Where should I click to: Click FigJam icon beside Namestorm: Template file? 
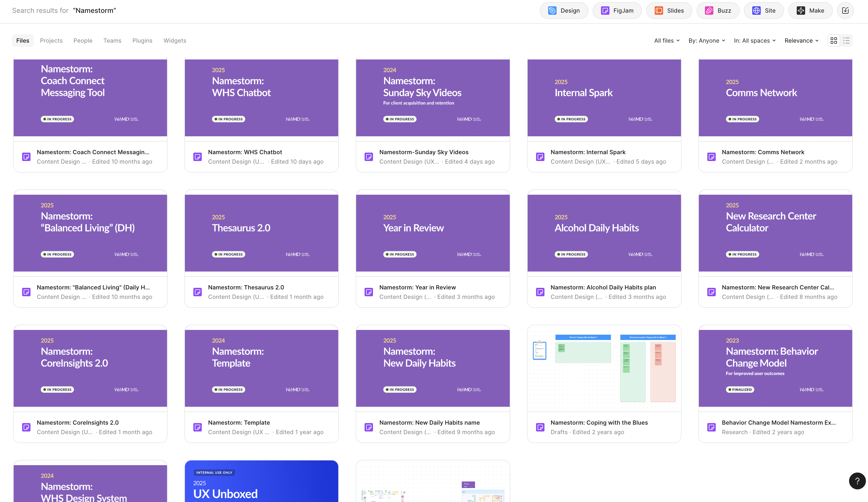tap(197, 428)
